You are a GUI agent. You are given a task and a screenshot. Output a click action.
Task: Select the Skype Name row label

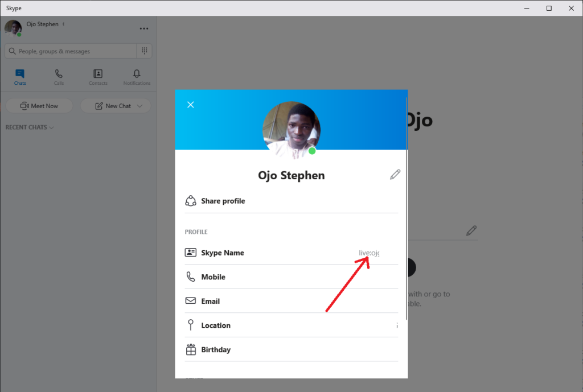(x=223, y=253)
